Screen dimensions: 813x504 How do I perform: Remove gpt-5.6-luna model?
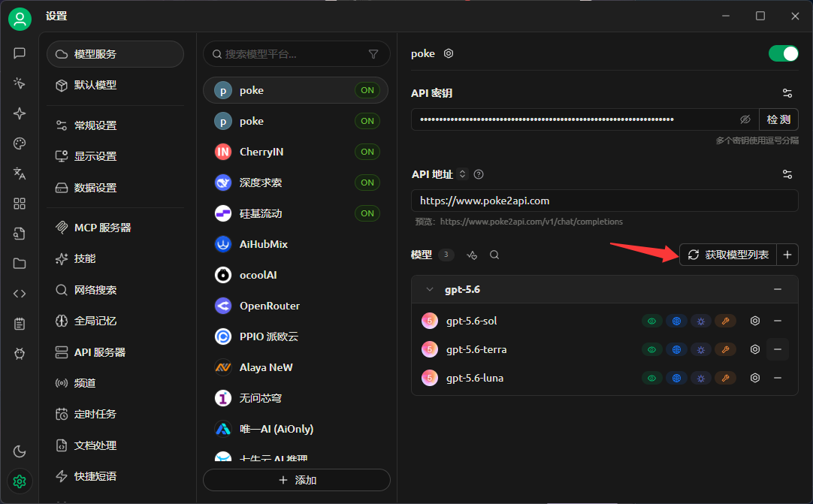(778, 378)
